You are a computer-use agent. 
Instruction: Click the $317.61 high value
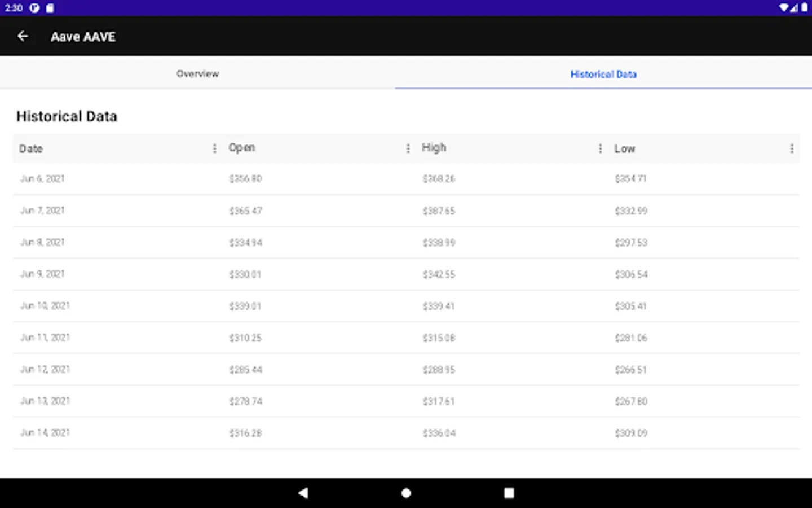coord(439,401)
